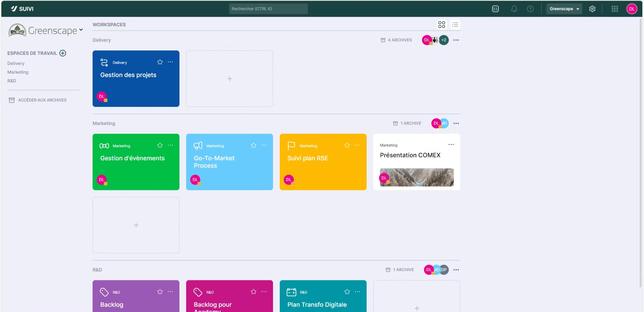Open the settings gear icon
The image size is (644, 312).
point(592,9)
